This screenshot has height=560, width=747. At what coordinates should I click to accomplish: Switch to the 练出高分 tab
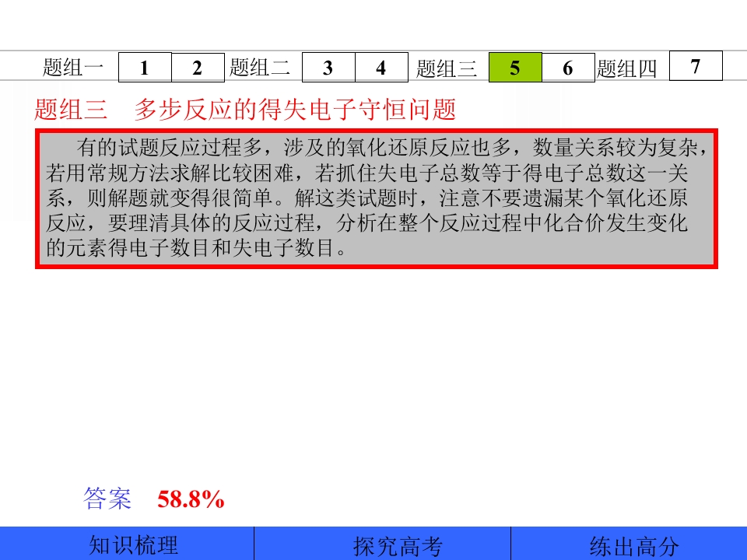point(633,546)
